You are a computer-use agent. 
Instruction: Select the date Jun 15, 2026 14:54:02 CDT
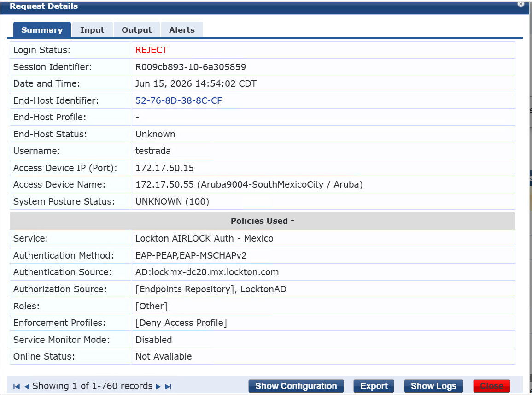pyautogui.click(x=196, y=83)
